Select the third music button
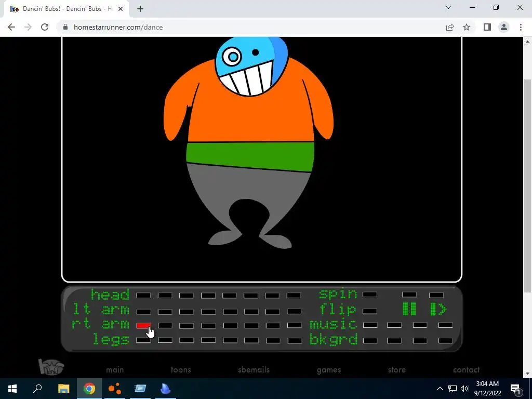Image resolution: width=532 pixels, height=399 pixels. [420, 325]
